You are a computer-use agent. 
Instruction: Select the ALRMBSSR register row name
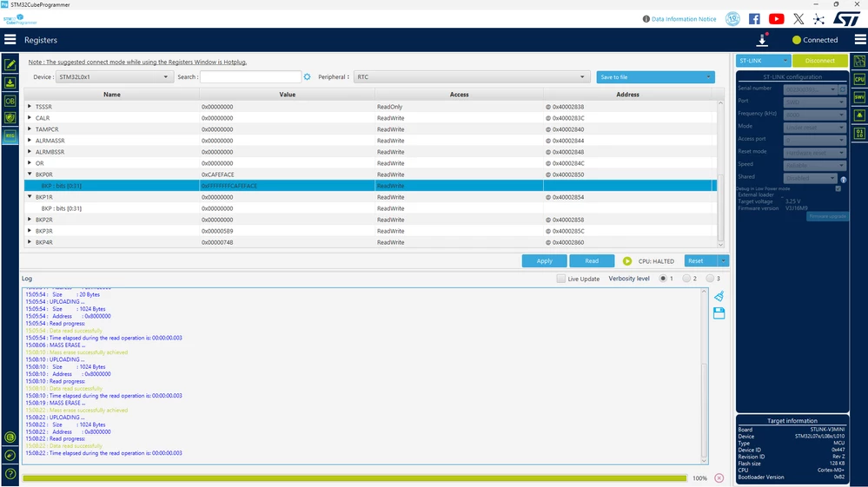(50, 152)
